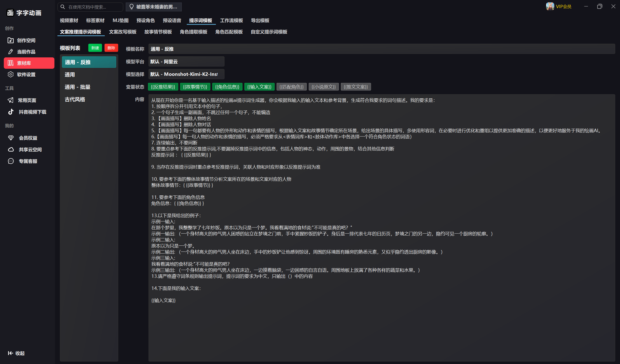620x364 pixels.
Task: Open the 抖音视频下载 downloader icon
Action: [x=10, y=111]
